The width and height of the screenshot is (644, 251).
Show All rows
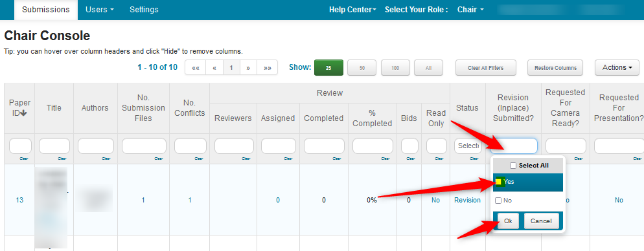click(x=428, y=68)
